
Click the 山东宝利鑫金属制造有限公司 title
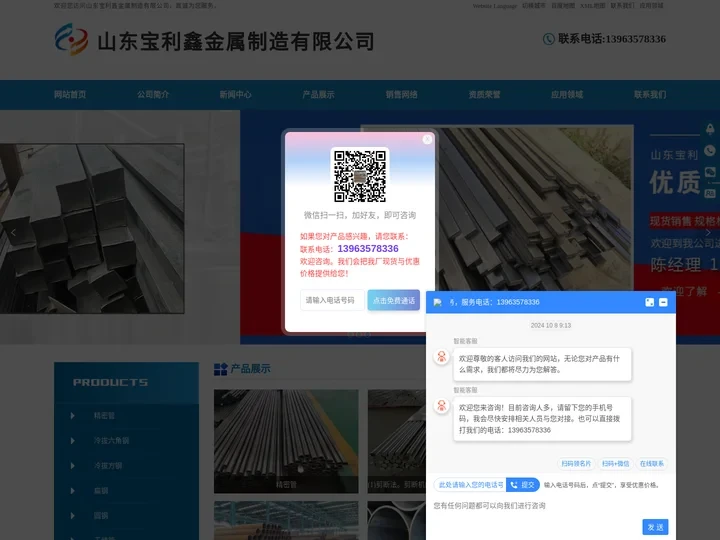pos(236,41)
